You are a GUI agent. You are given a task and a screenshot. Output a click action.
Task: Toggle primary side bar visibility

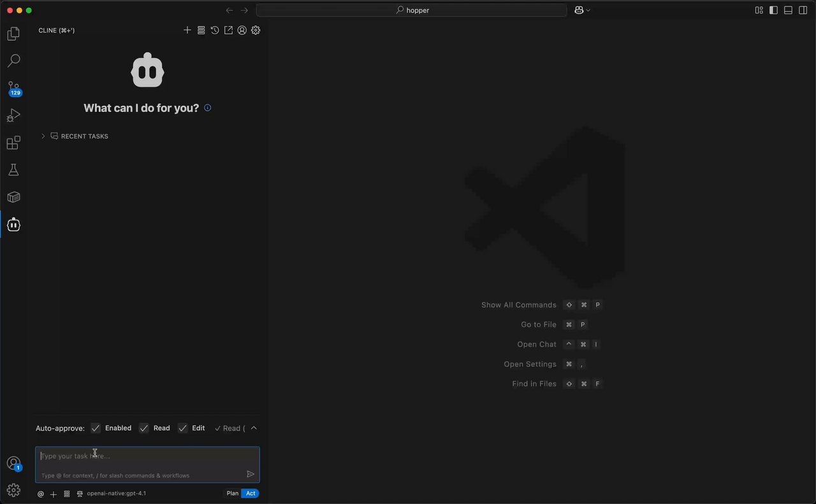point(773,10)
